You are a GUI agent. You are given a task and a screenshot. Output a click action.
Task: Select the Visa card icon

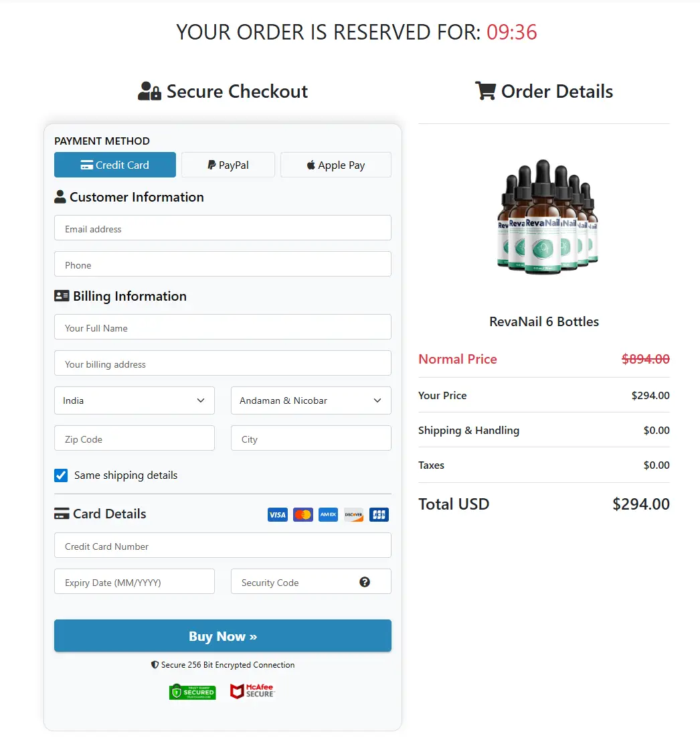[x=277, y=514]
